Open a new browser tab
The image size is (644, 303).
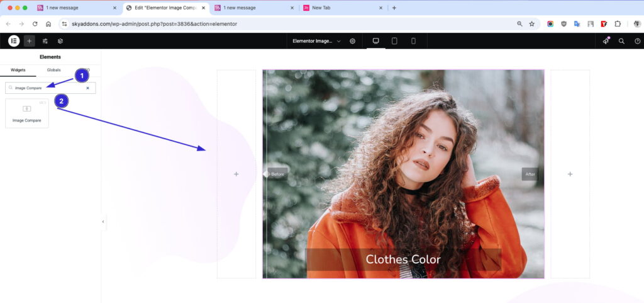394,8
